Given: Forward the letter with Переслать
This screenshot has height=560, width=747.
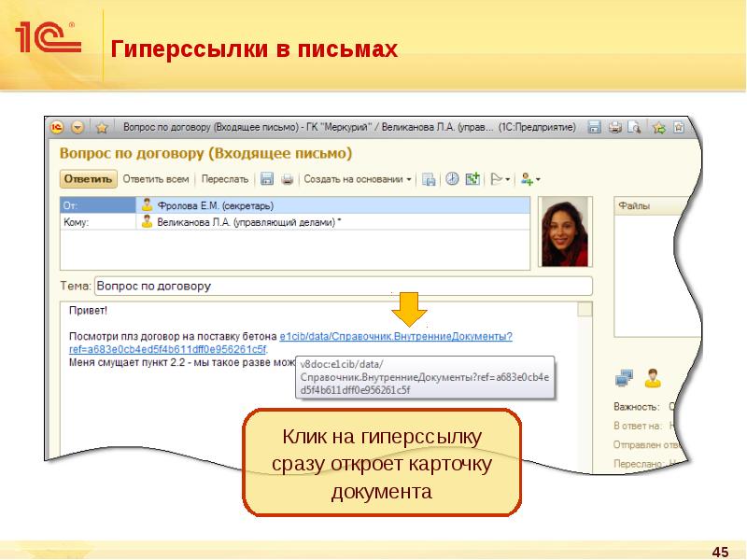Looking at the screenshot, I should pos(224,178).
